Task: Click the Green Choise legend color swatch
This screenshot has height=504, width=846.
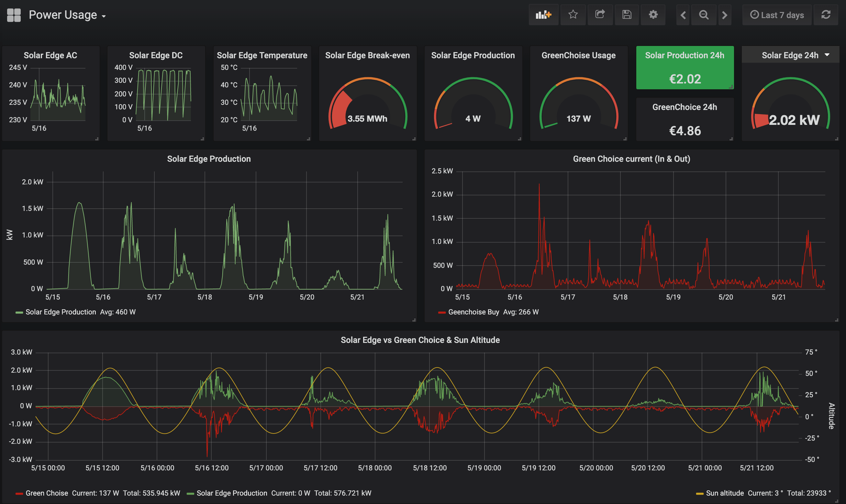Action: tap(19, 493)
